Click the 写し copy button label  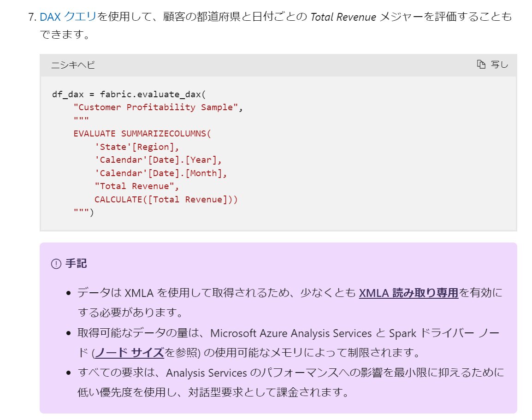[x=499, y=65]
